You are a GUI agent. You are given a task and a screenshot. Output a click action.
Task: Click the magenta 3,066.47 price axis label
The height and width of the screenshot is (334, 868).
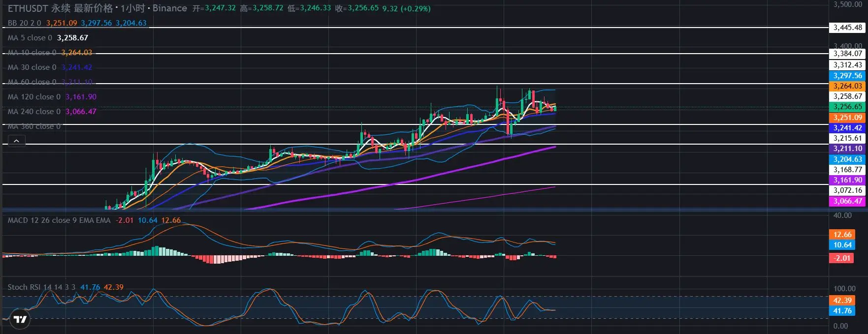pyautogui.click(x=847, y=201)
